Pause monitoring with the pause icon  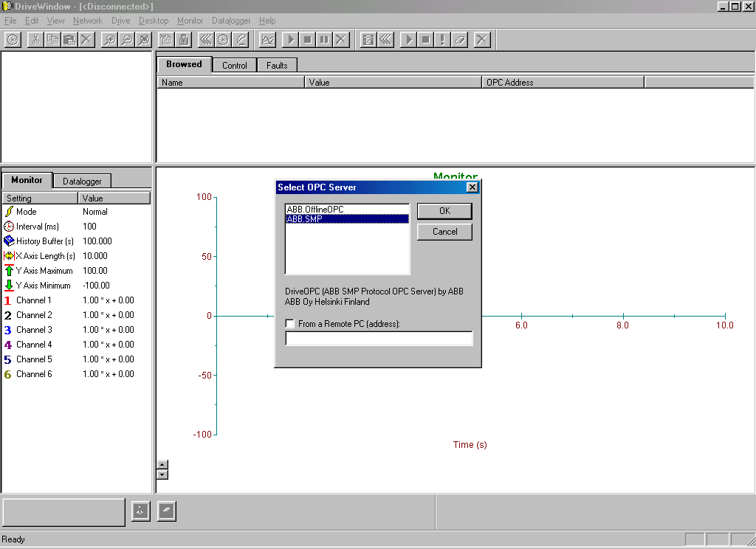point(324,40)
